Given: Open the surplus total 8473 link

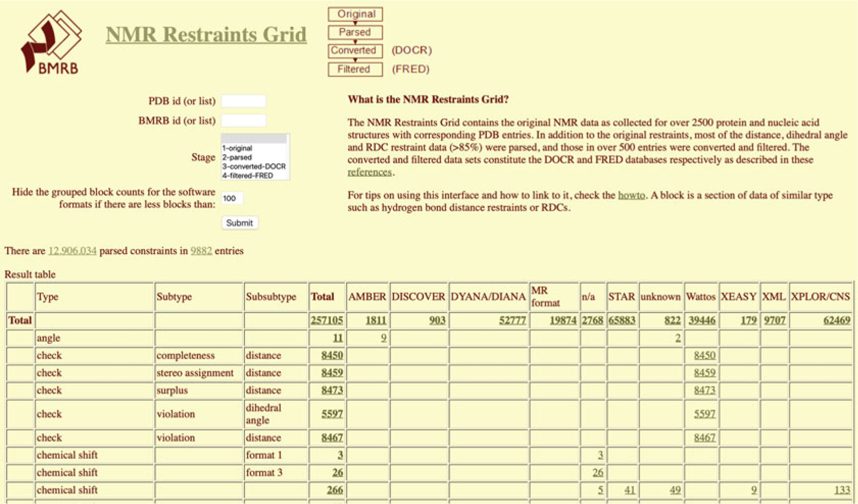Looking at the screenshot, I should coord(332,390).
